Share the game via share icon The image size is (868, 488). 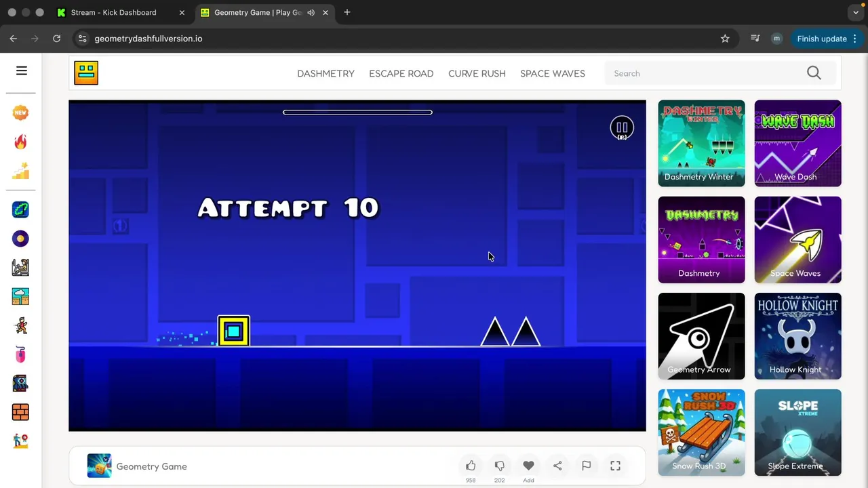557,466
